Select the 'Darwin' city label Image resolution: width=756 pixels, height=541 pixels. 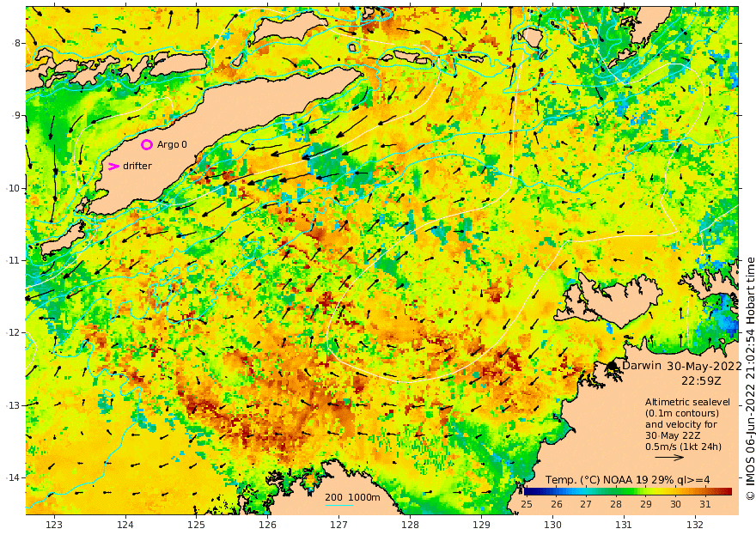642,365
